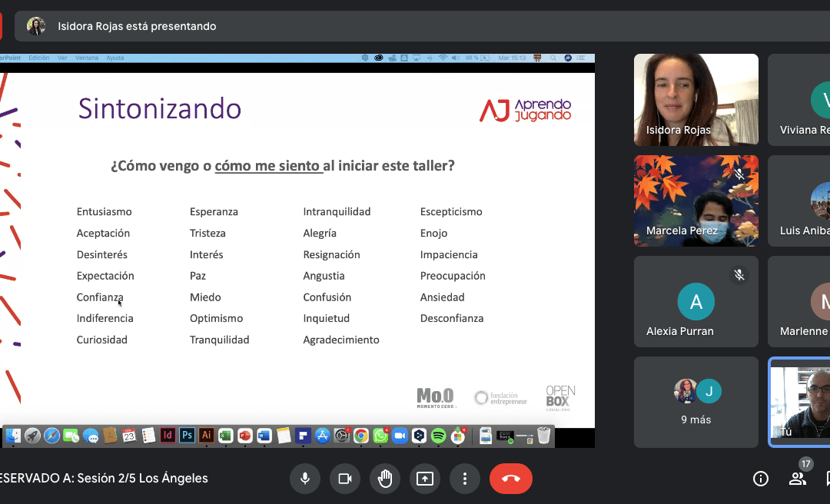830x504 pixels.
Task: Open the Edición menu in the shared menu bar
Action: (x=38, y=58)
